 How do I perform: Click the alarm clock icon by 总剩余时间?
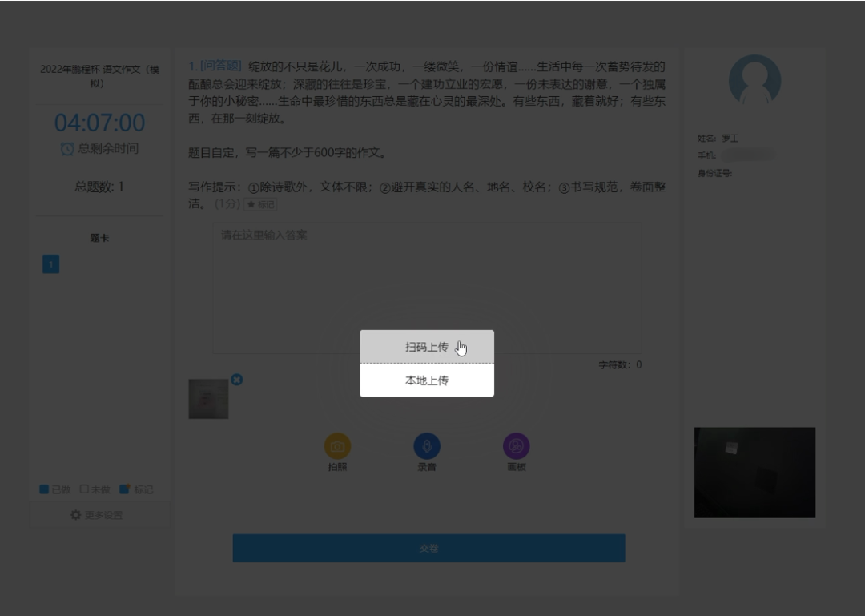[67, 148]
